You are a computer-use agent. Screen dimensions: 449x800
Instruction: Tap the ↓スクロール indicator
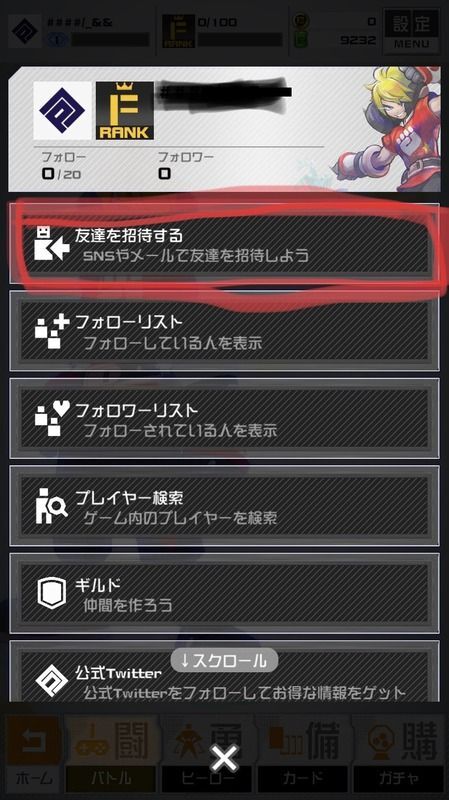coord(224,661)
